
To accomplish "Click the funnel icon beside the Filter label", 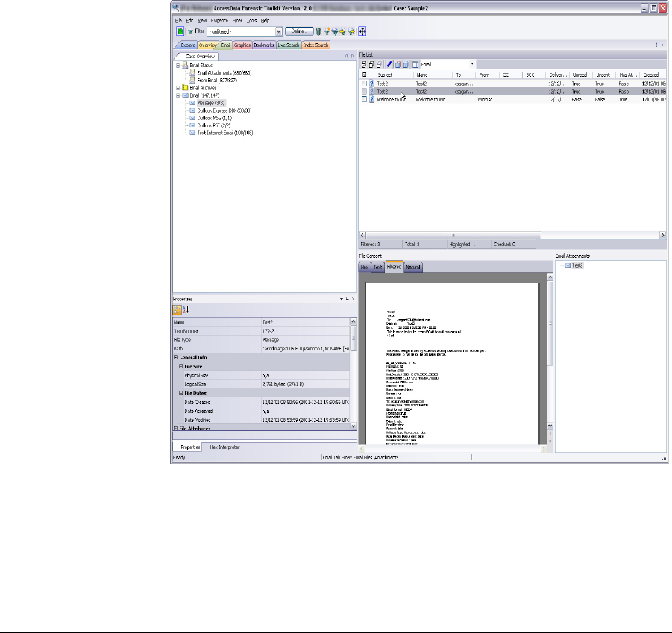I will coord(190,31).
